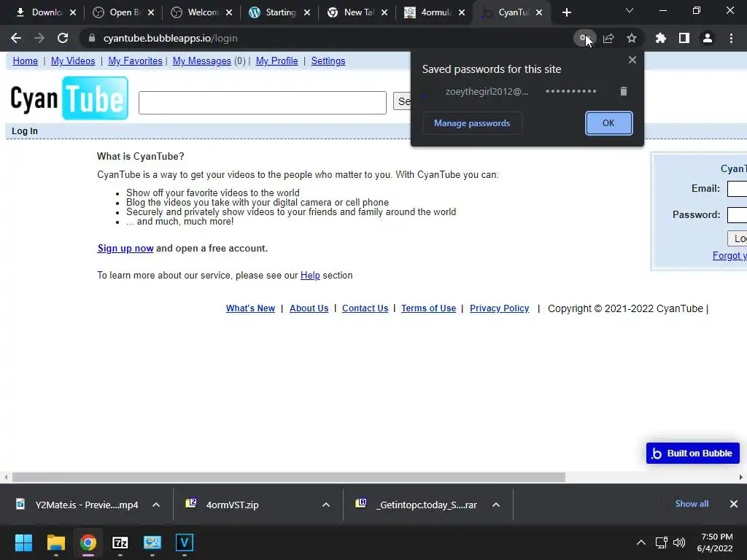Share this page via share icon

coord(608,38)
